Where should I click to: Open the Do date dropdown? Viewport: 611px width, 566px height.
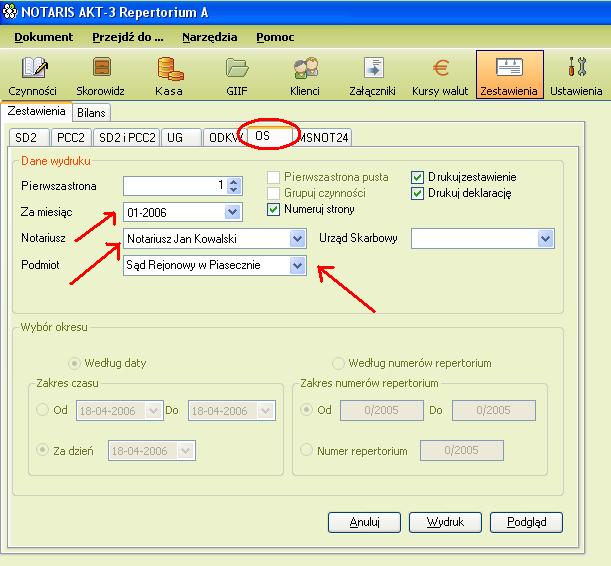tap(266, 411)
